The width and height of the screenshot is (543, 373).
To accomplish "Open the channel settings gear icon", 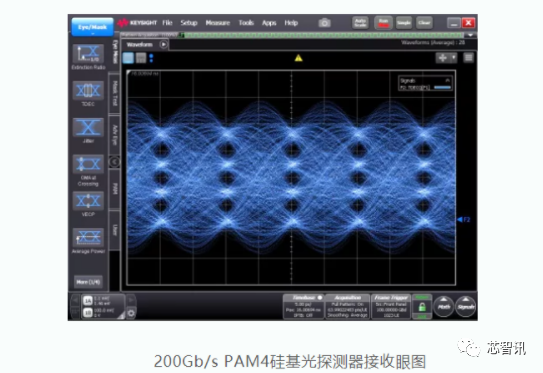I will pyautogui.click(x=131, y=313).
